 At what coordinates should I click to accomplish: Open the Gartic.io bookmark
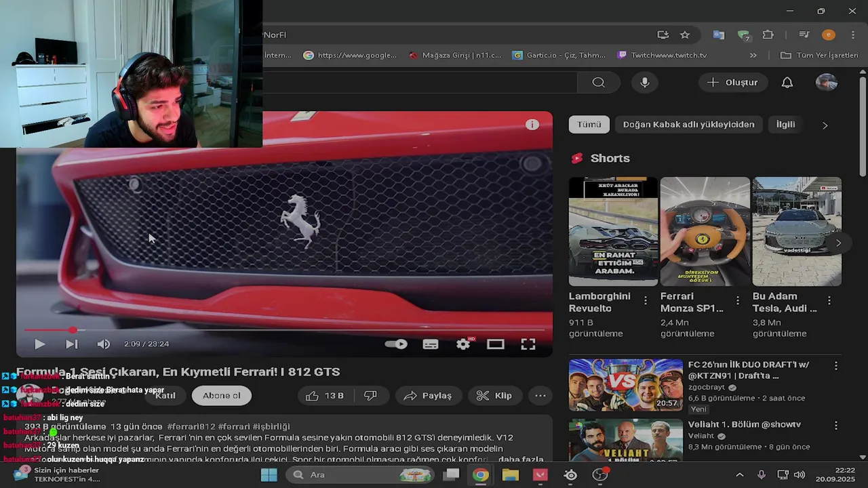(559, 55)
